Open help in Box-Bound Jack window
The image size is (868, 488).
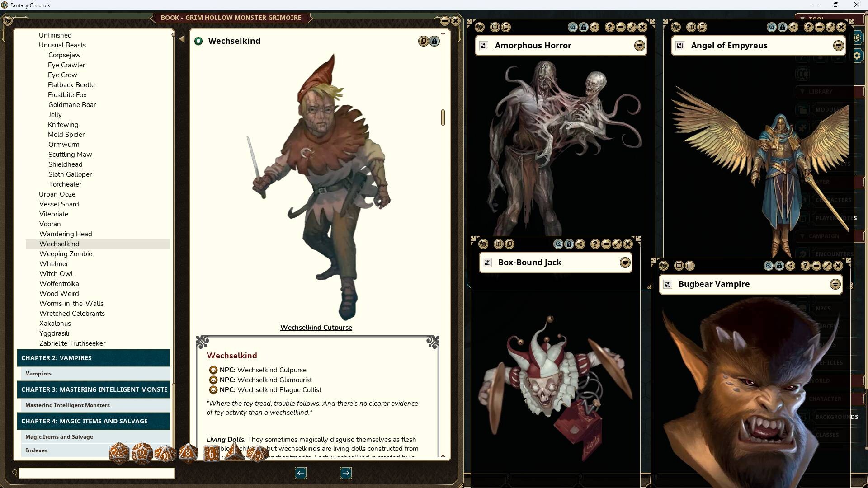(595, 244)
